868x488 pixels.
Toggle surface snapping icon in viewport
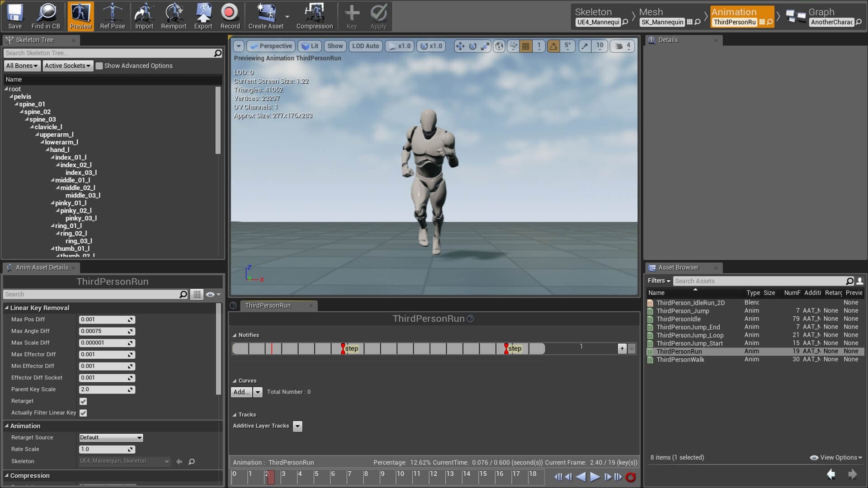(x=513, y=46)
